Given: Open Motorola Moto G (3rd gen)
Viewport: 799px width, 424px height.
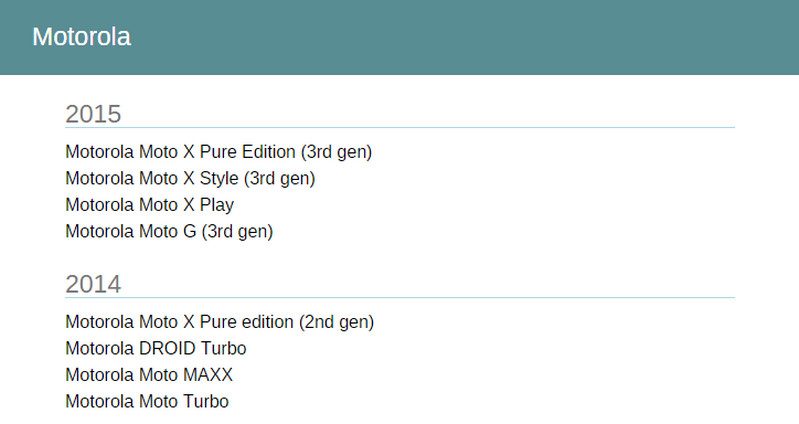Looking at the screenshot, I should pos(169,231).
